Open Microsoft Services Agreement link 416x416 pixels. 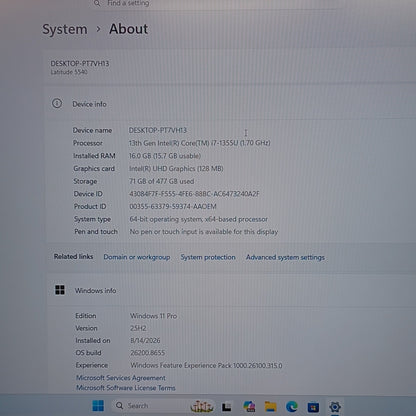pos(121,378)
